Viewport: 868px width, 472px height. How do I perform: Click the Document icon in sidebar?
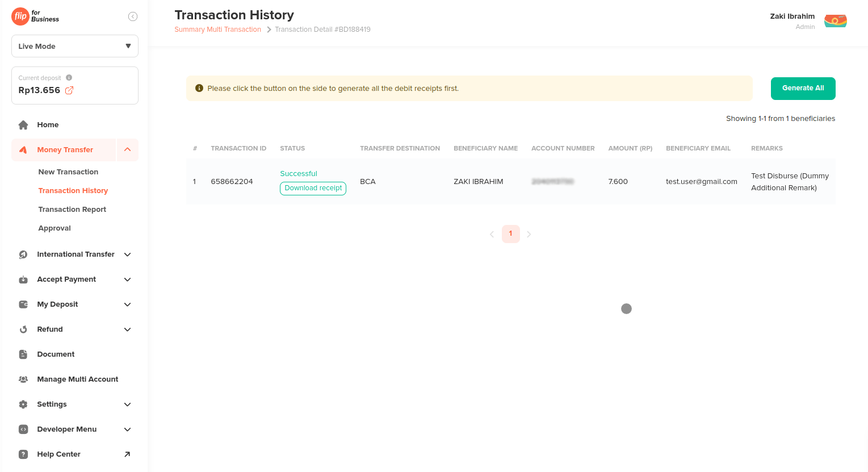[23, 354]
